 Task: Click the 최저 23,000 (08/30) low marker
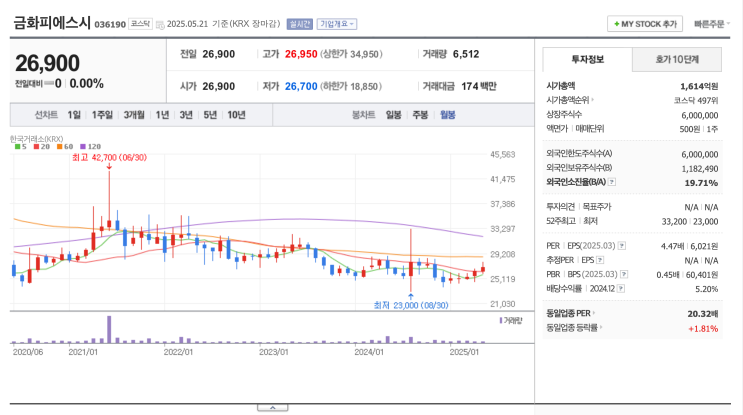411,305
